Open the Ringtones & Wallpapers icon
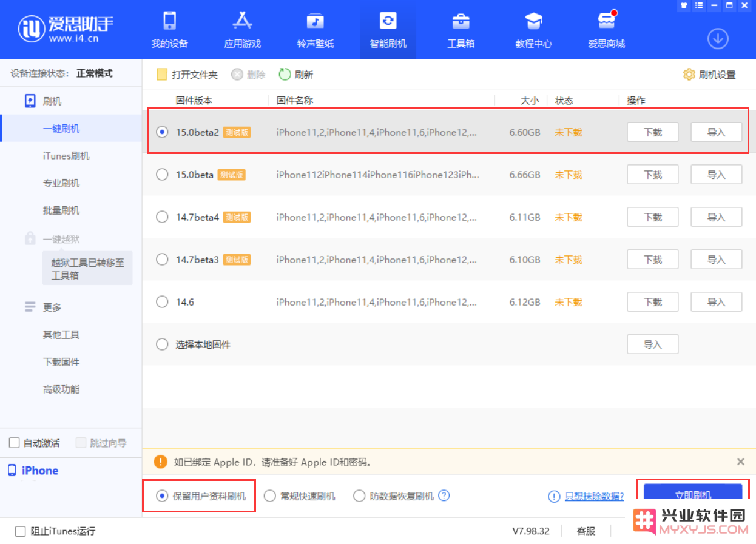Viewport: 756px width, 544px height. tap(315, 21)
